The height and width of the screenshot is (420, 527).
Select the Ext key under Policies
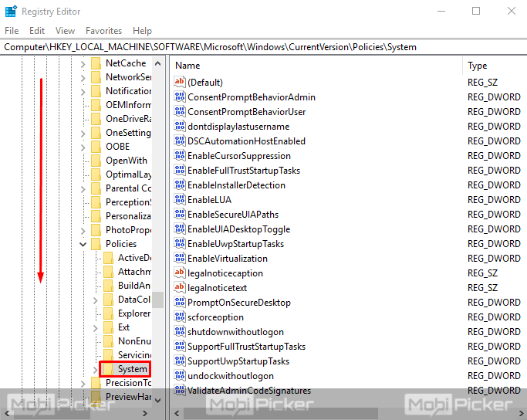123,327
